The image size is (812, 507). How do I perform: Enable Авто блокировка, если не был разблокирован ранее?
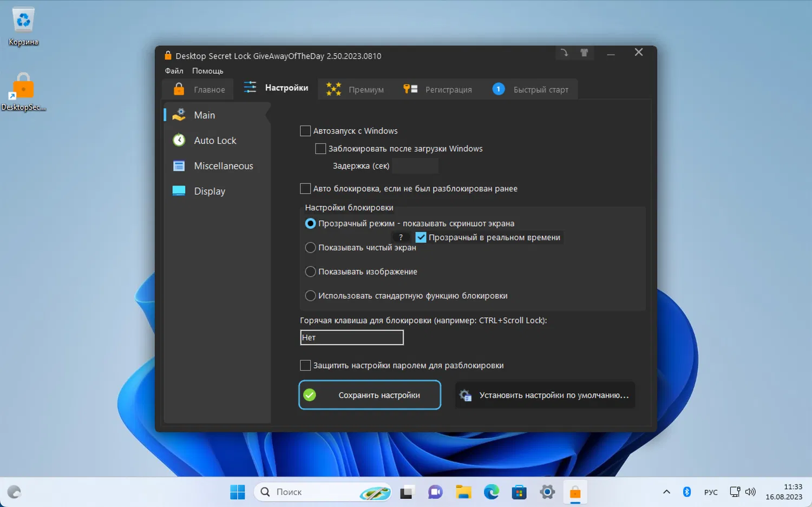point(305,189)
